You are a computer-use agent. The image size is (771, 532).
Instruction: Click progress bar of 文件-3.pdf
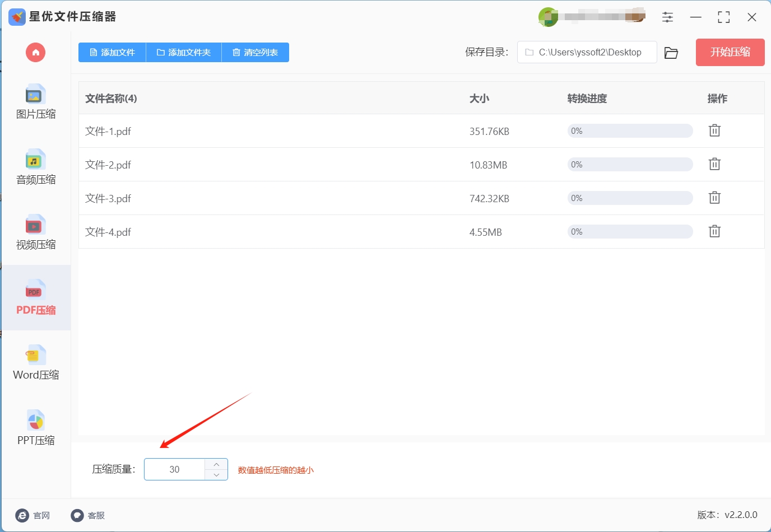tap(630, 198)
